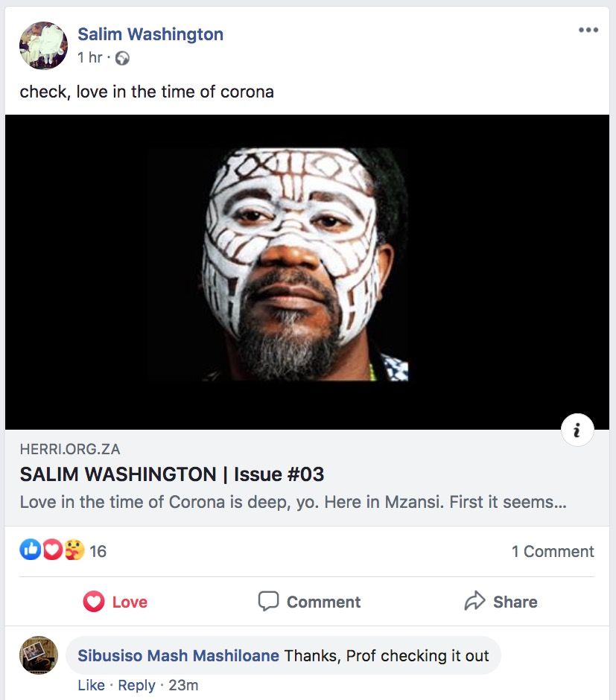Open the reactions list showing 16
Image resolution: width=616 pixels, height=700 pixels.
97,551
